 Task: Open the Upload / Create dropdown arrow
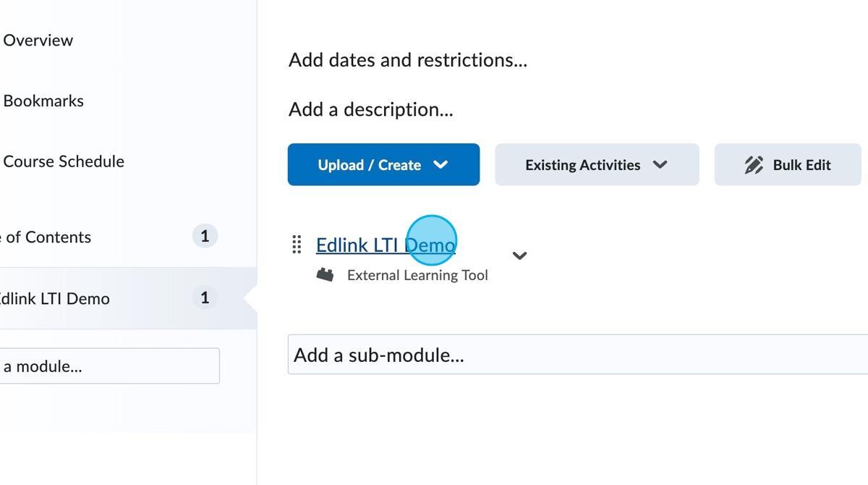pyautogui.click(x=441, y=164)
